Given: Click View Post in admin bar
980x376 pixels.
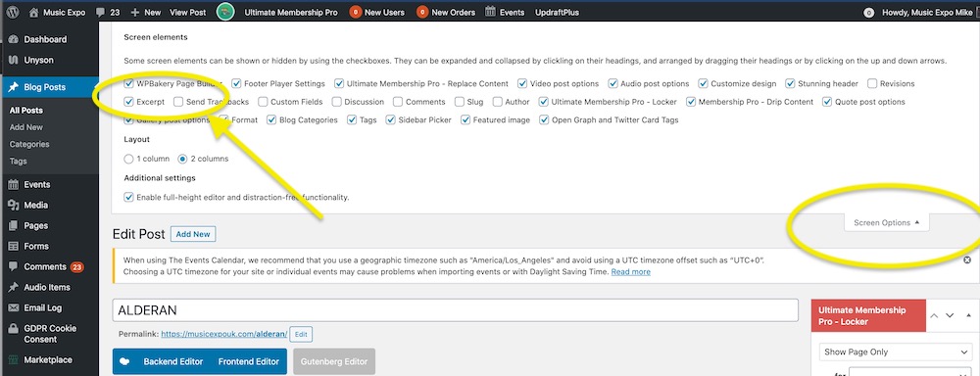Looking at the screenshot, I should tap(187, 12).
